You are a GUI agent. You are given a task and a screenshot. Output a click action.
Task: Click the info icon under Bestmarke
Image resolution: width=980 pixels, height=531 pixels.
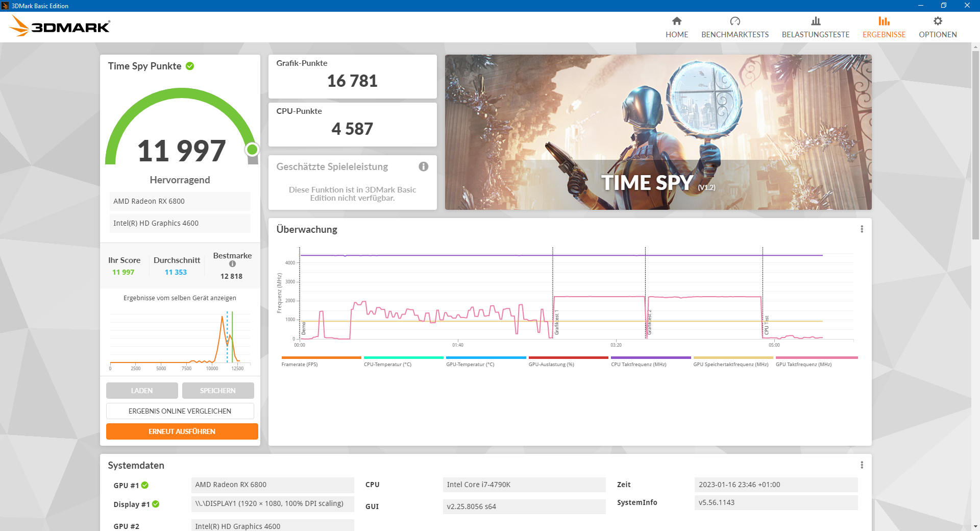(232, 264)
